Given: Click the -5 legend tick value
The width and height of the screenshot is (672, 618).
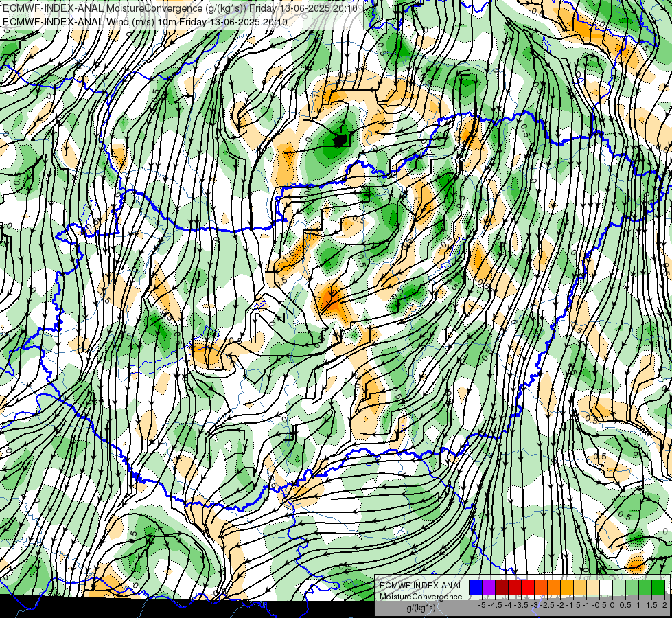Looking at the screenshot, I should 482,605.
